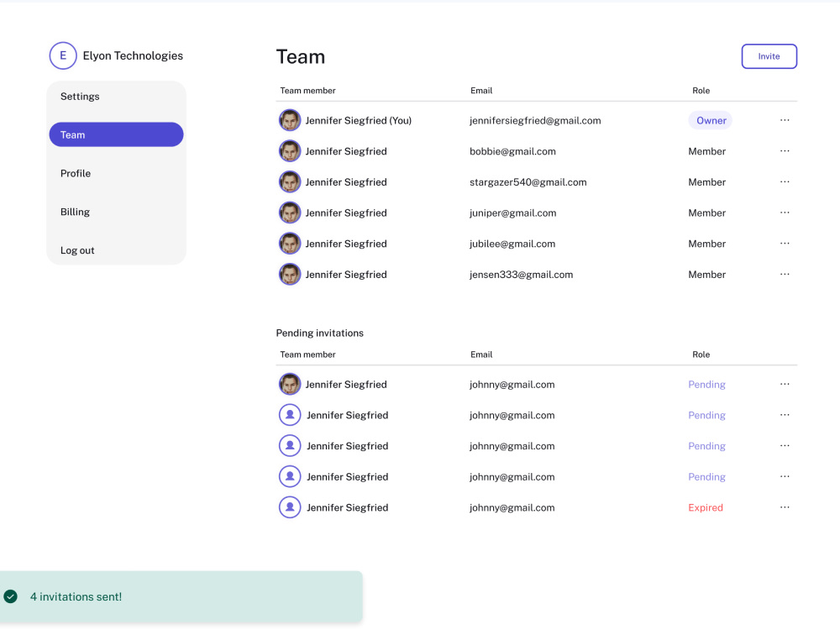The width and height of the screenshot is (840, 630).
Task: Click the Member role for bobbie@gmail.com
Action: [x=706, y=151]
